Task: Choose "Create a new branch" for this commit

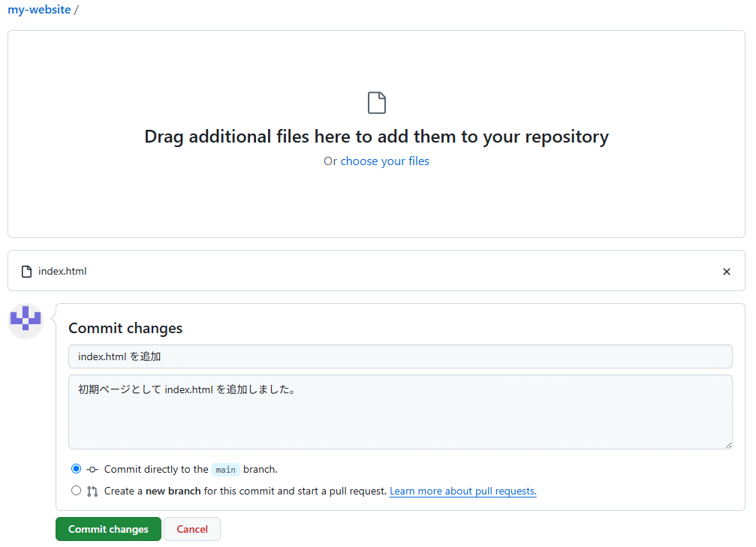Action: [x=76, y=490]
